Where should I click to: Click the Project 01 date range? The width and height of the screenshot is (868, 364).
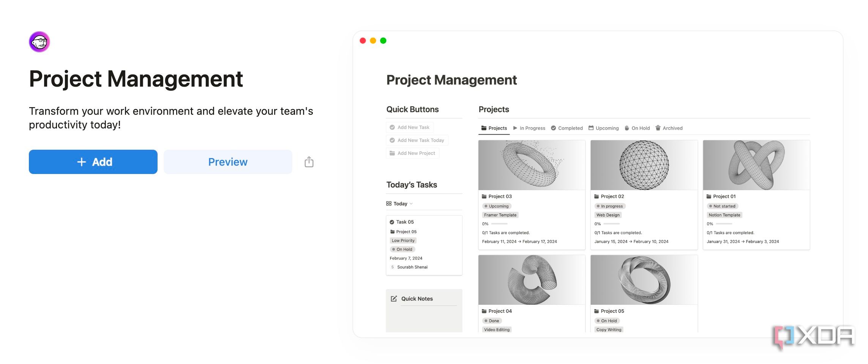tap(743, 242)
